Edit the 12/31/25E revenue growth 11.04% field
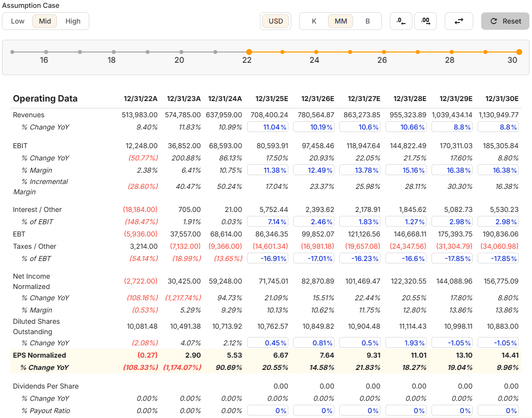532x418 pixels. click(268, 127)
